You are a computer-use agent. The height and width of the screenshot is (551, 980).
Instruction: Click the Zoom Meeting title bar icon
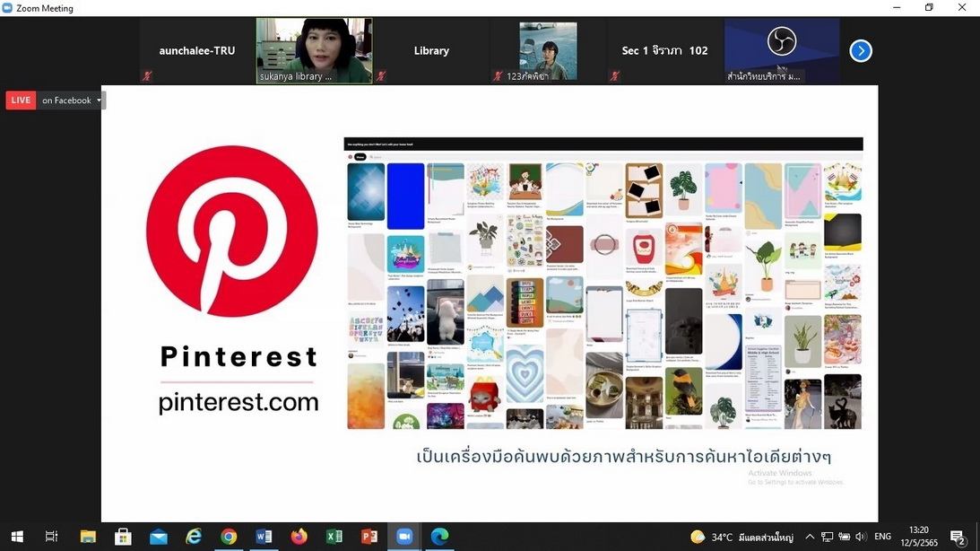coord(7,8)
